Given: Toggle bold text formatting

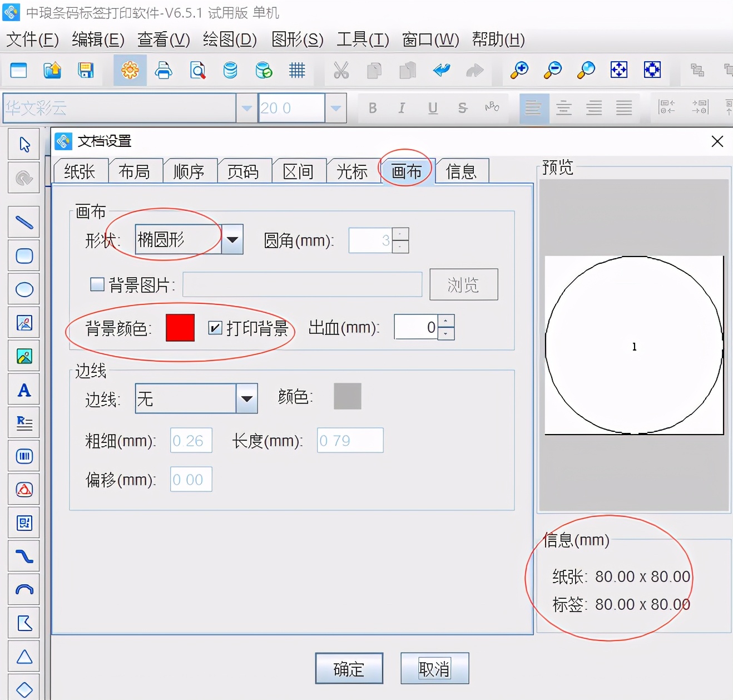Looking at the screenshot, I should click(373, 108).
